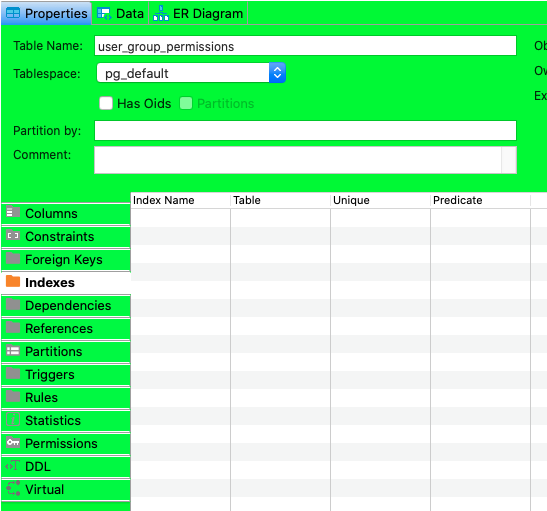Switch to the Properties tab
The height and width of the screenshot is (511, 547).
[x=46, y=13]
